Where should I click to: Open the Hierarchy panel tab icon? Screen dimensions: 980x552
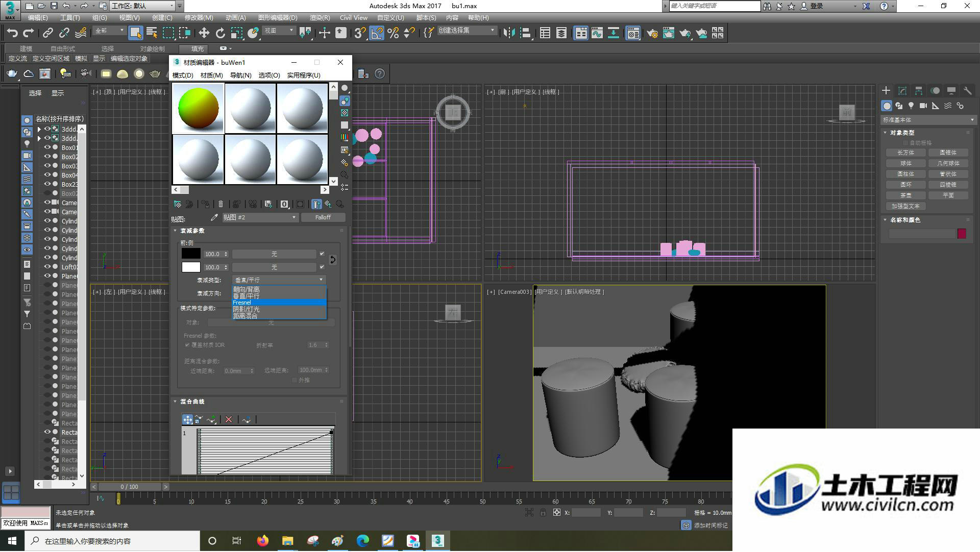tap(919, 91)
